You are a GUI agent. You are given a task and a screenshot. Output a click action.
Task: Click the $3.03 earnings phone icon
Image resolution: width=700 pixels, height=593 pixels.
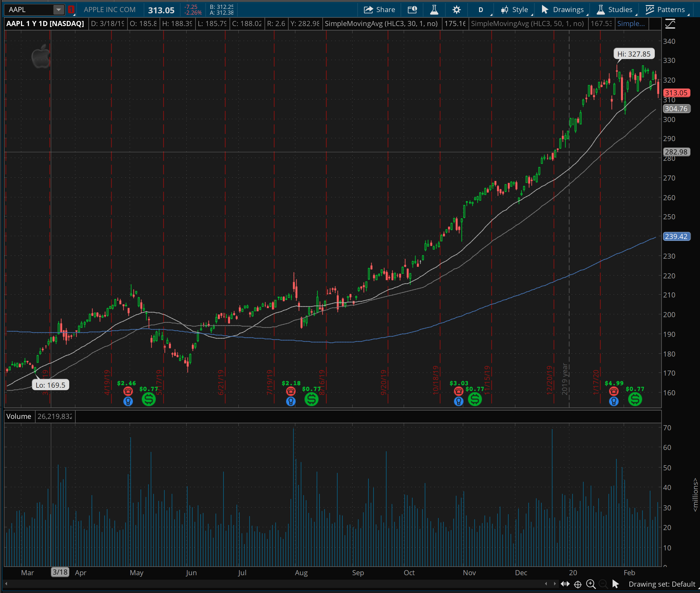click(459, 391)
